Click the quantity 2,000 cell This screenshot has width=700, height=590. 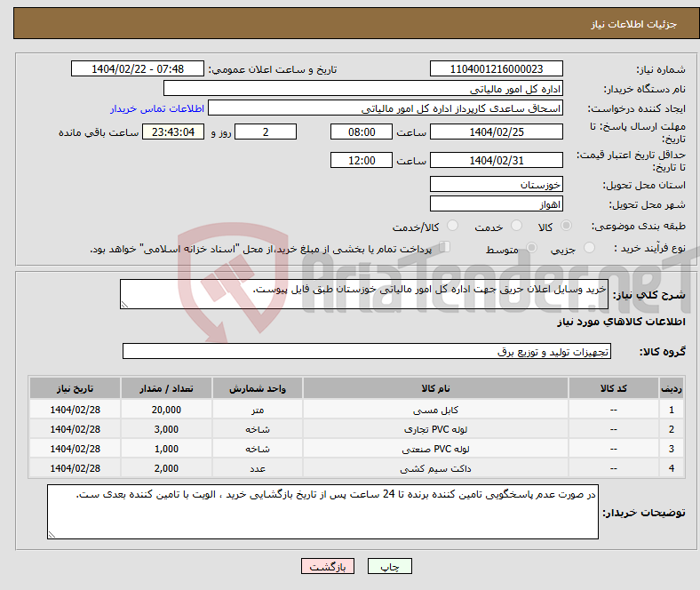click(166, 468)
